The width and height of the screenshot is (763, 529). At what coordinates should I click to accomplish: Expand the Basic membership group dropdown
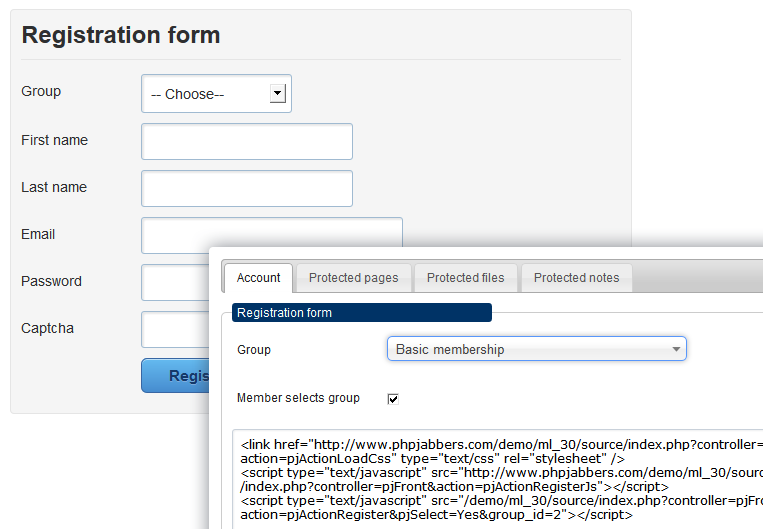point(537,349)
